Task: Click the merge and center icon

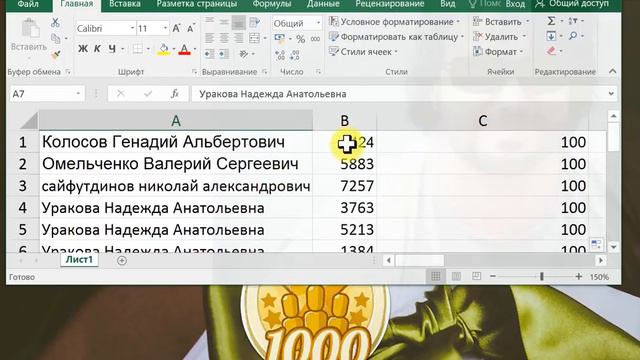Action: click(254, 38)
